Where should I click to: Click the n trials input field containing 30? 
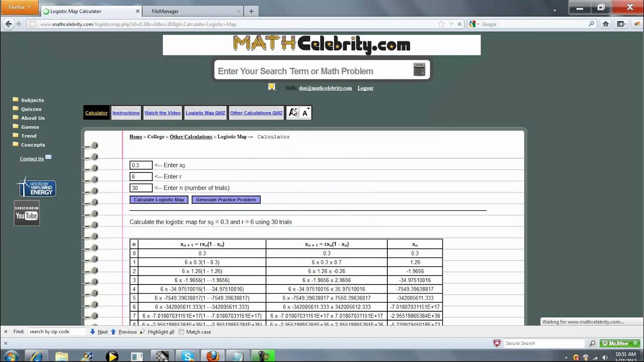(141, 188)
